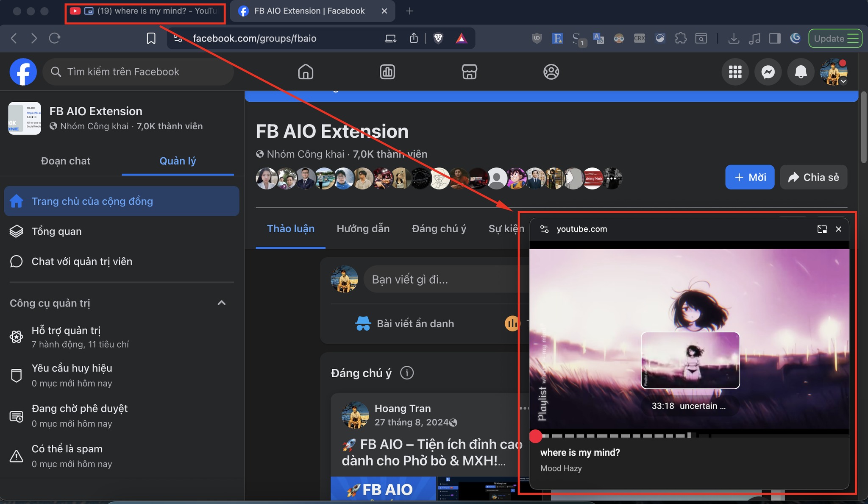Open the FB AIO 'E' extension icon
The image size is (868, 504).
(557, 39)
